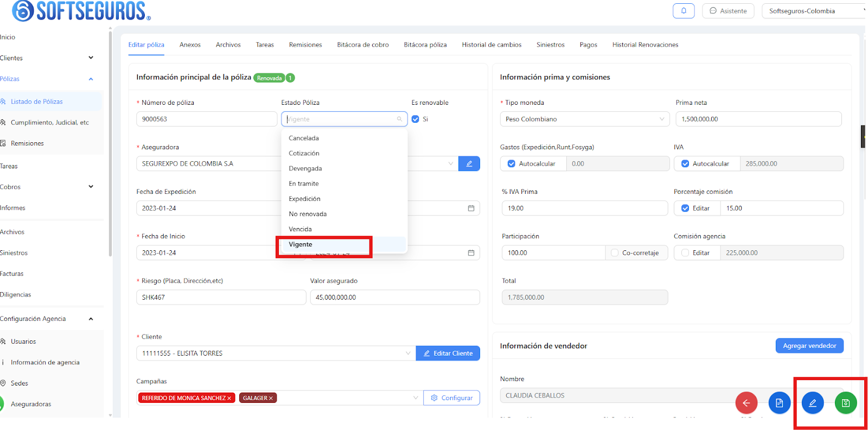Click the blue pencil edit floating button
This screenshot has height=430, width=868.
(x=813, y=403)
